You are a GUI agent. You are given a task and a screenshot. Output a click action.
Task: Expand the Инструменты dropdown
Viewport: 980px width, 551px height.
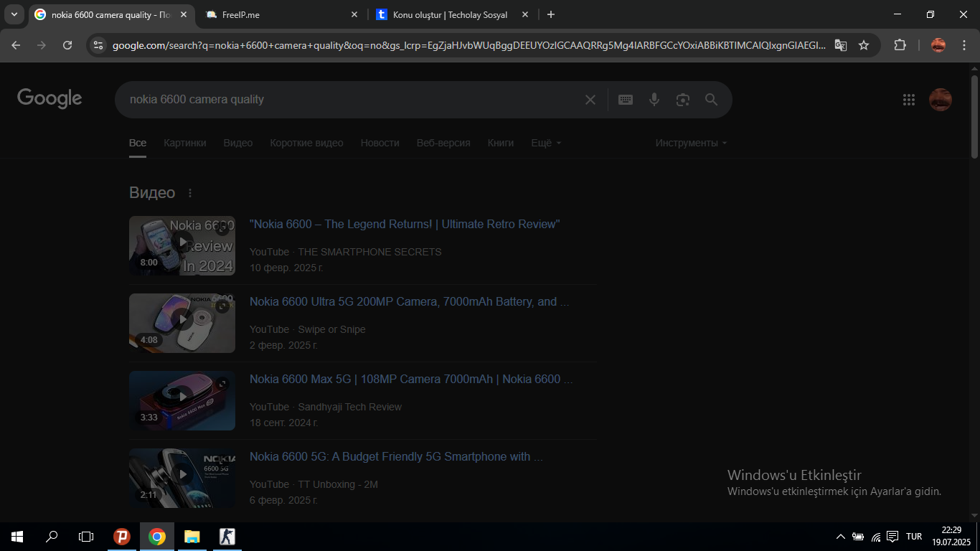coord(691,143)
